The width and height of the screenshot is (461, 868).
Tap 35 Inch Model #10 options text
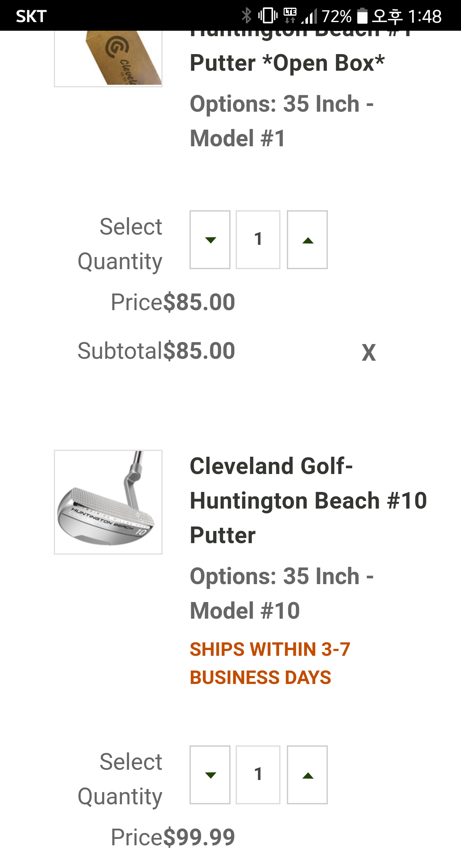tap(282, 593)
